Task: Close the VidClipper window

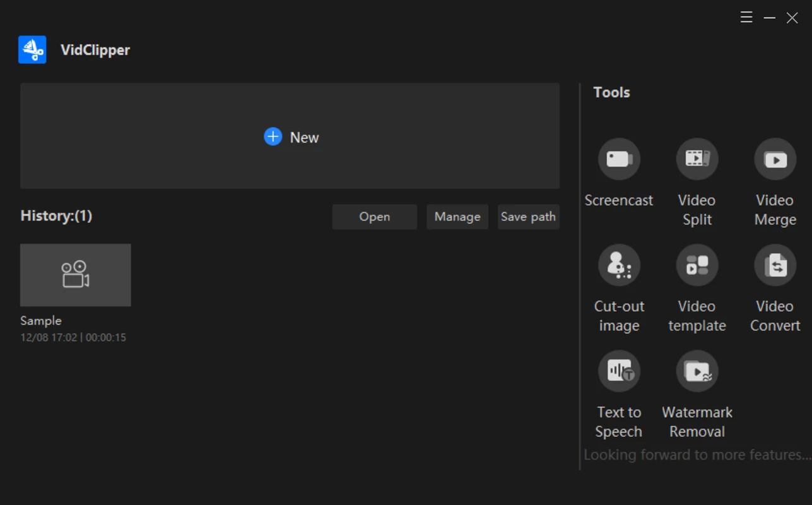Action: (792, 18)
